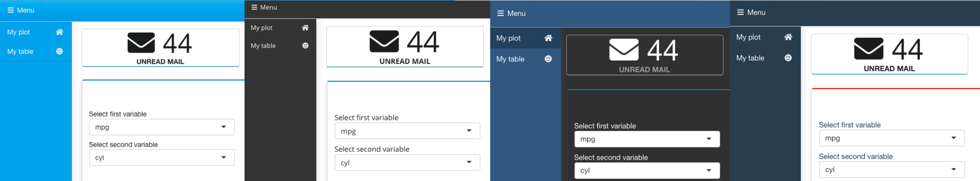Open My plot in navy sidebar
The height and width of the screenshot is (181, 980).
(765, 37)
